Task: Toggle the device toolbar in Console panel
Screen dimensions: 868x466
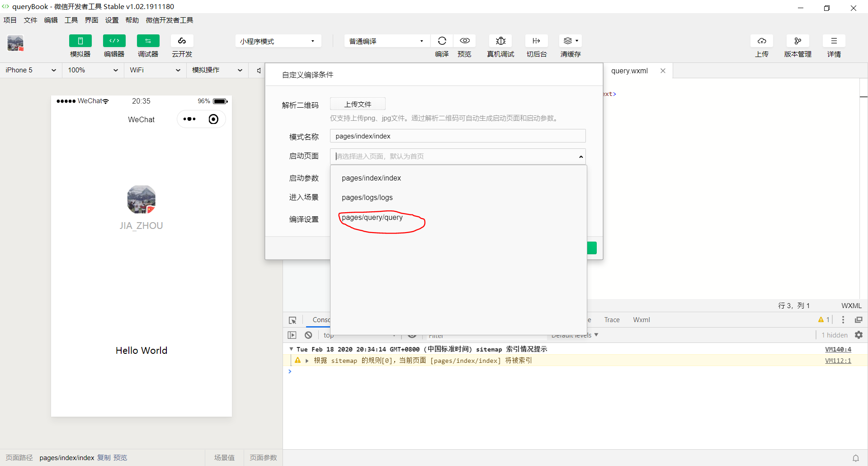Action: coord(292,335)
